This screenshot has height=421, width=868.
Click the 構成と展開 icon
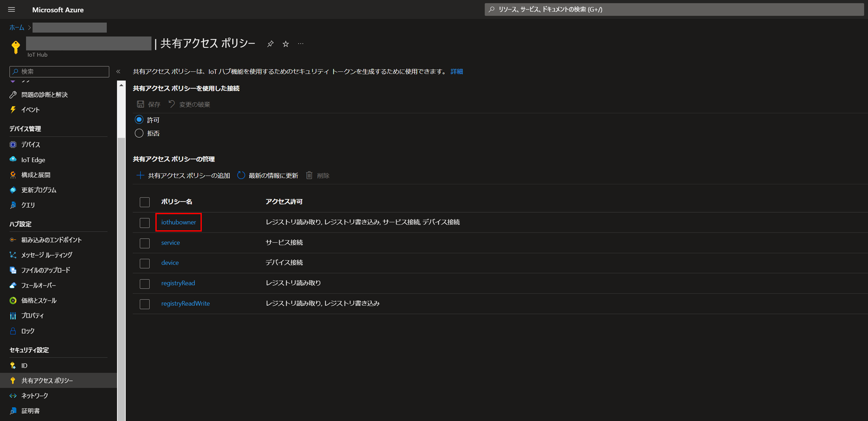pyautogui.click(x=13, y=175)
